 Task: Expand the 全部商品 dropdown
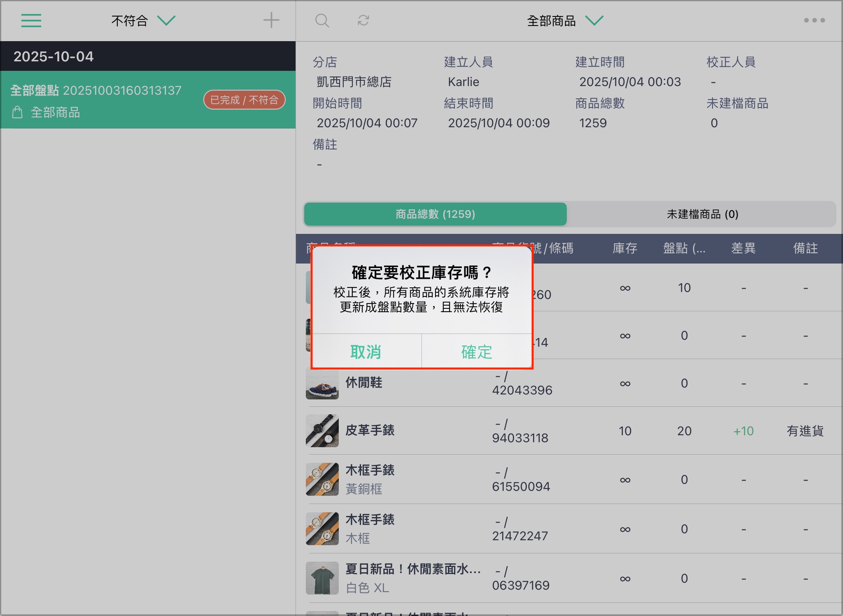pos(565,21)
